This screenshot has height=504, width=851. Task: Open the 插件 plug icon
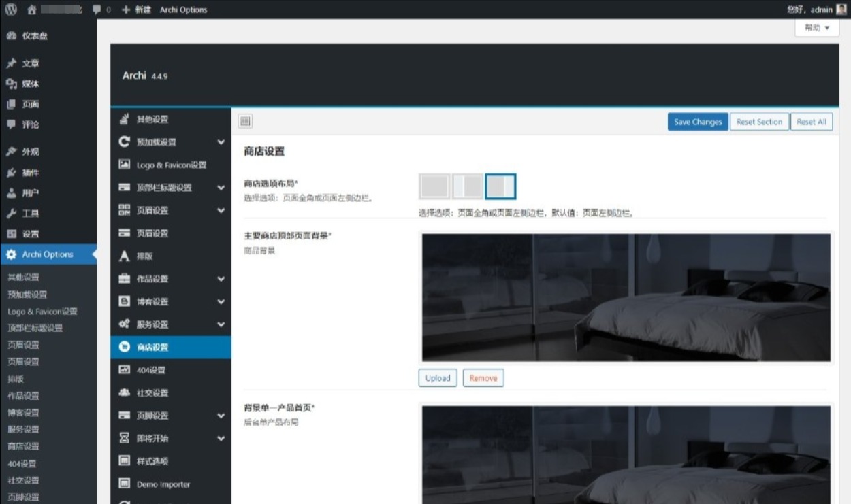pyautogui.click(x=11, y=173)
